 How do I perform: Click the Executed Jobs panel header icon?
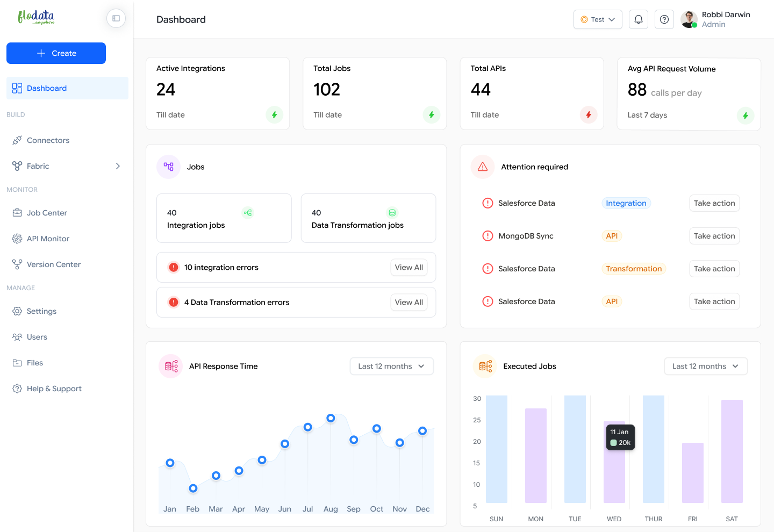[485, 366]
